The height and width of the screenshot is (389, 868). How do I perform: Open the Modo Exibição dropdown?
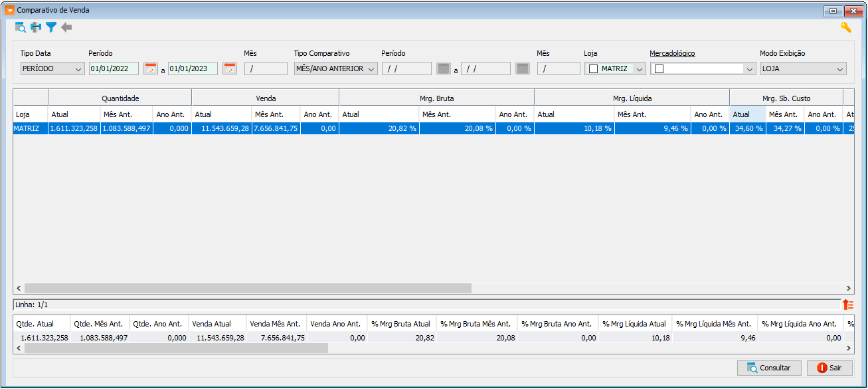coord(804,68)
